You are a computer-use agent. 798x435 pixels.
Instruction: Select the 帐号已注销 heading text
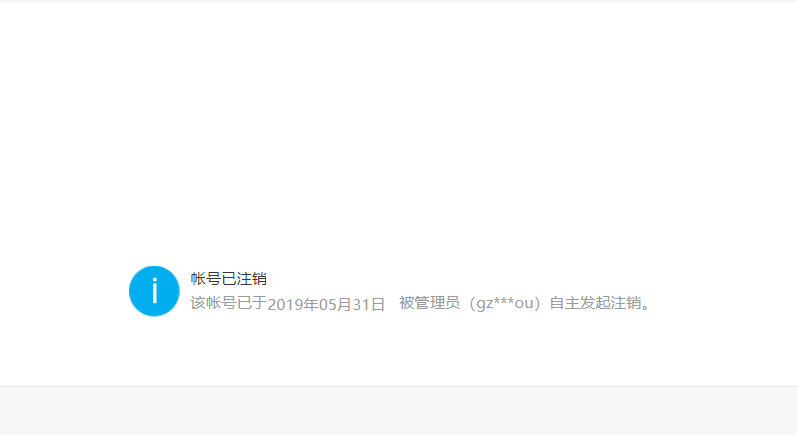pyautogui.click(x=229, y=279)
